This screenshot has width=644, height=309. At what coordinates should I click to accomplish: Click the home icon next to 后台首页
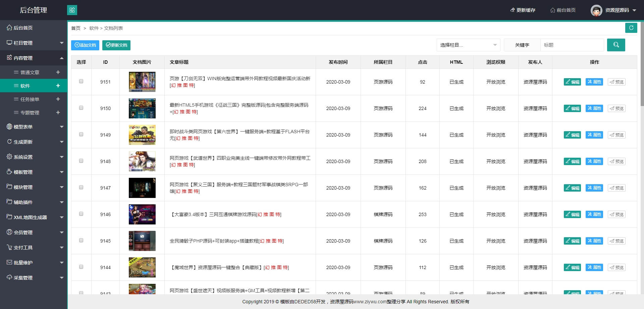9,28
